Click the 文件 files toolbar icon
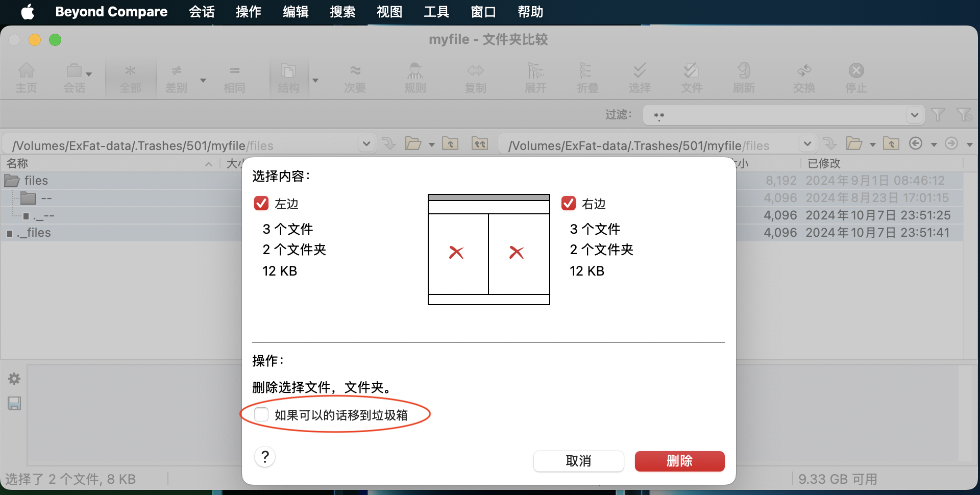This screenshot has height=495, width=980. [x=692, y=78]
